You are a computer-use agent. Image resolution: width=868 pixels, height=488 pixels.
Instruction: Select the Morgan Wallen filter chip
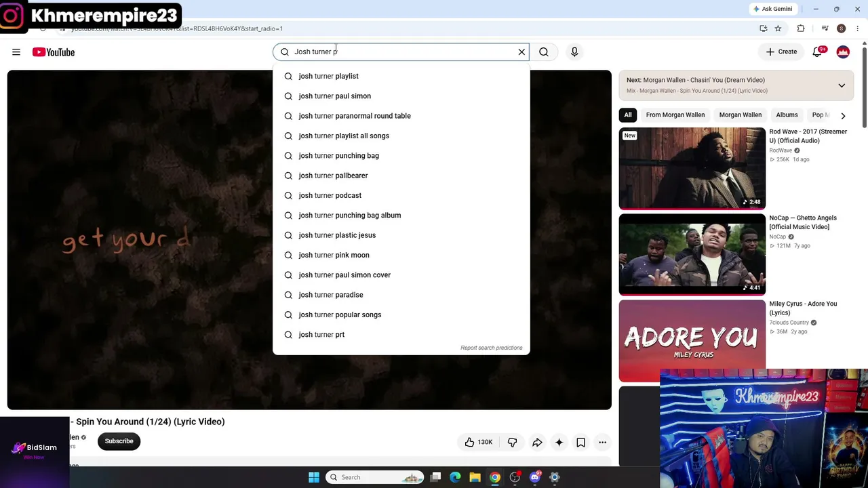741,115
